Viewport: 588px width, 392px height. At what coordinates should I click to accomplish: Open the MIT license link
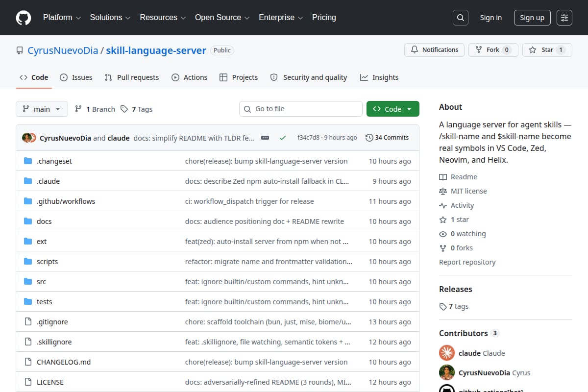(x=463, y=191)
